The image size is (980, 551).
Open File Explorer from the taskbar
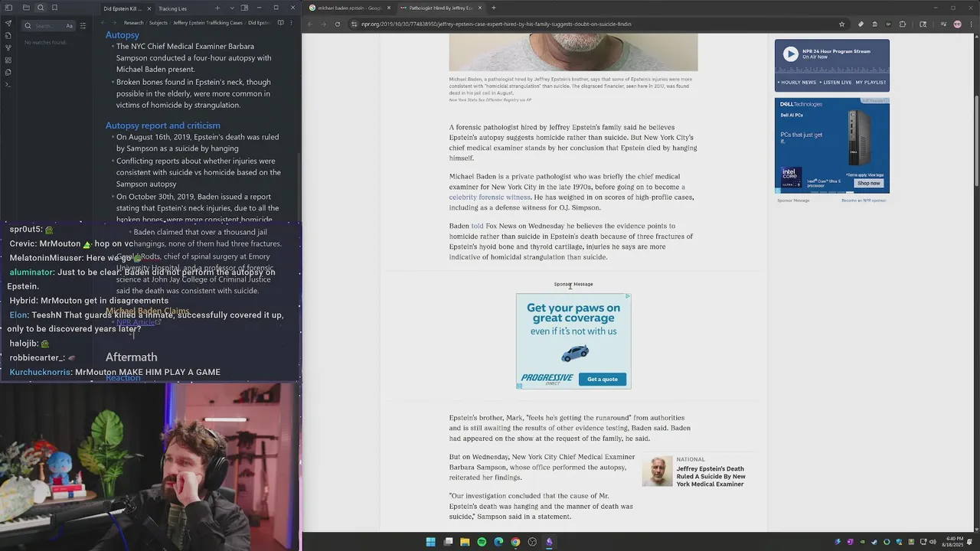pyautogui.click(x=465, y=542)
